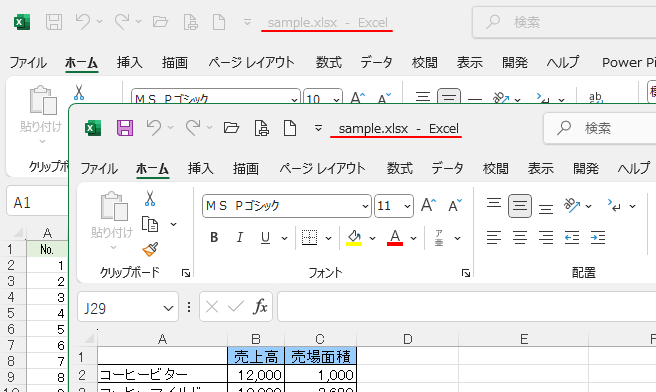The image size is (656, 392).
Task: Click the Name Box showing A1 in the back window
Action: 38,202
